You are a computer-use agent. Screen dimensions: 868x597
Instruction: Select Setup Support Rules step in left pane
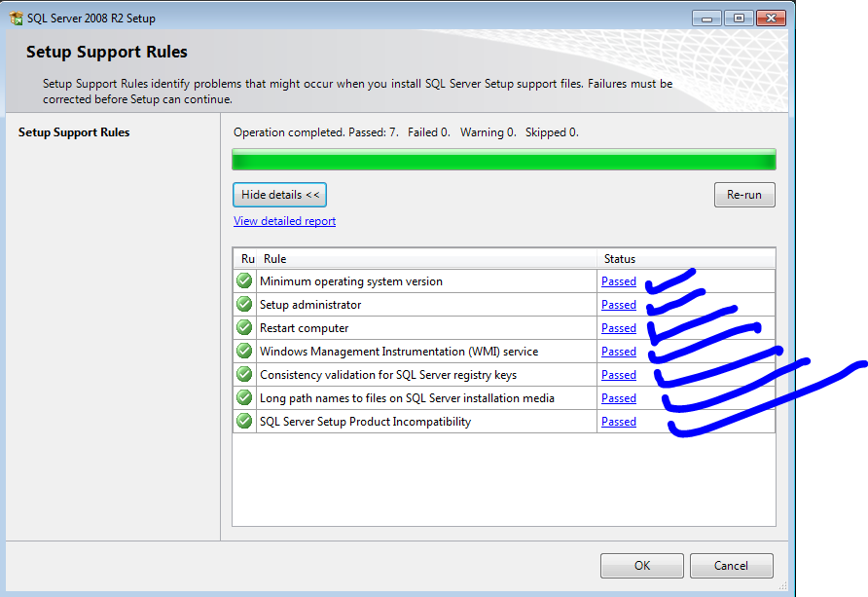pos(74,132)
